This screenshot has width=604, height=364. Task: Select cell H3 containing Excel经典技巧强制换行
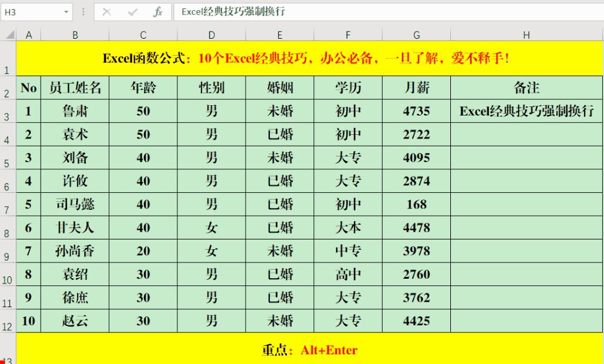point(526,111)
